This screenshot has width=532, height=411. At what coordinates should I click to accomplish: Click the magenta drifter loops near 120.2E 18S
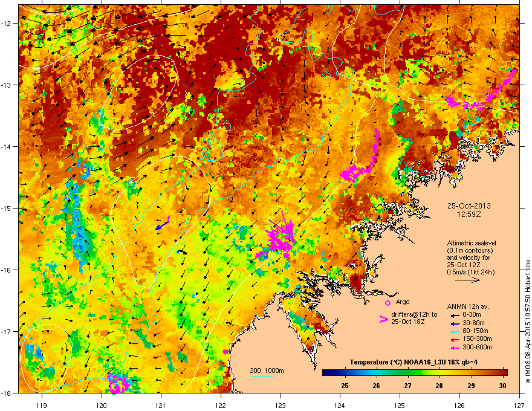pyautogui.click(x=117, y=382)
